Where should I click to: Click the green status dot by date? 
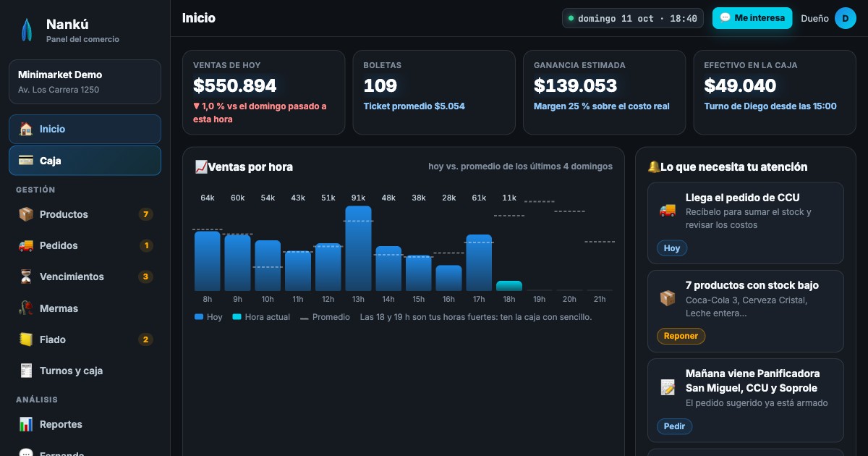[571, 18]
